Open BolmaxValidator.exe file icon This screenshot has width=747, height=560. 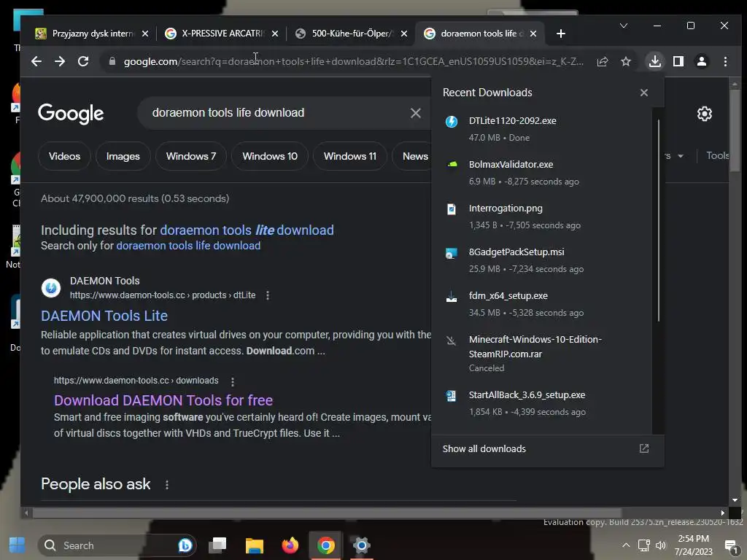(x=452, y=165)
